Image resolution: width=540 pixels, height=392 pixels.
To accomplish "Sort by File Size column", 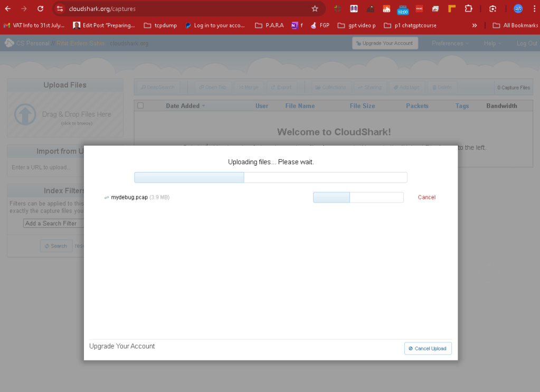I will (x=362, y=106).
